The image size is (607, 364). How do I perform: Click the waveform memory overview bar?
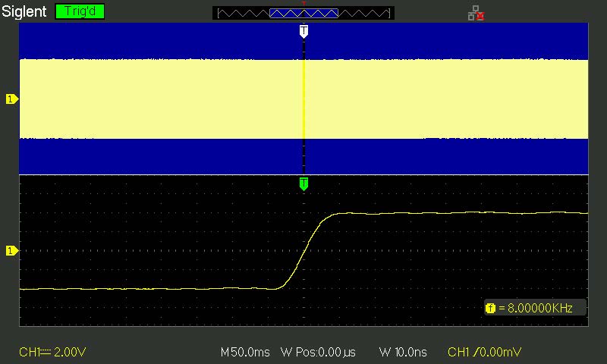click(x=303, y=13)
